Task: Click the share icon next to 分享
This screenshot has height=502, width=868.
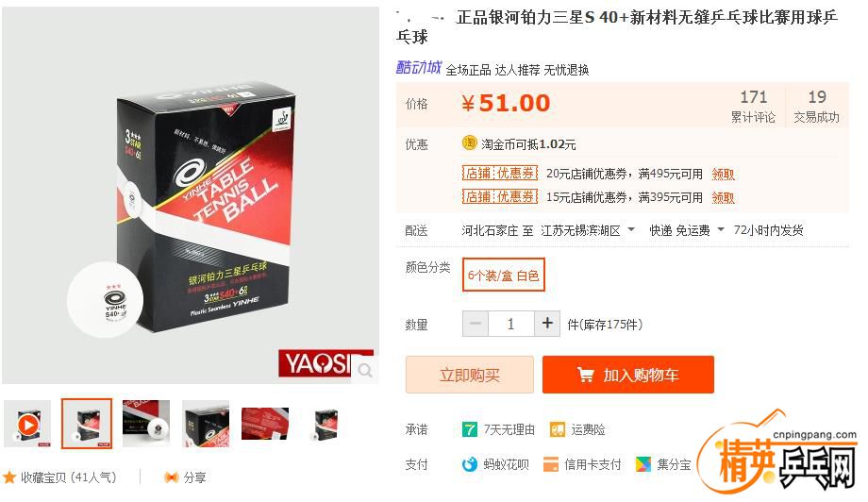Action: 172,477
